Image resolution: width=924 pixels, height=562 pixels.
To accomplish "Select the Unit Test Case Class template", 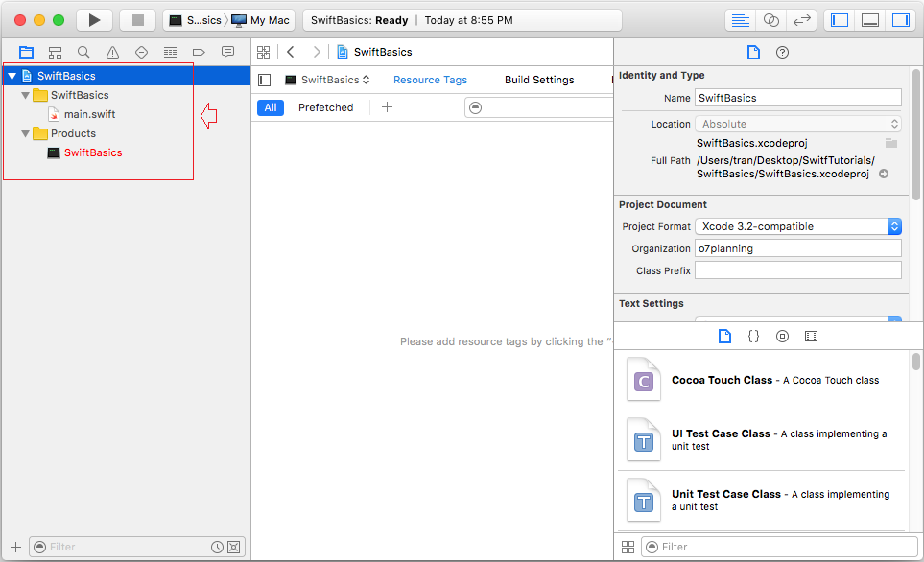I will 761,501.
